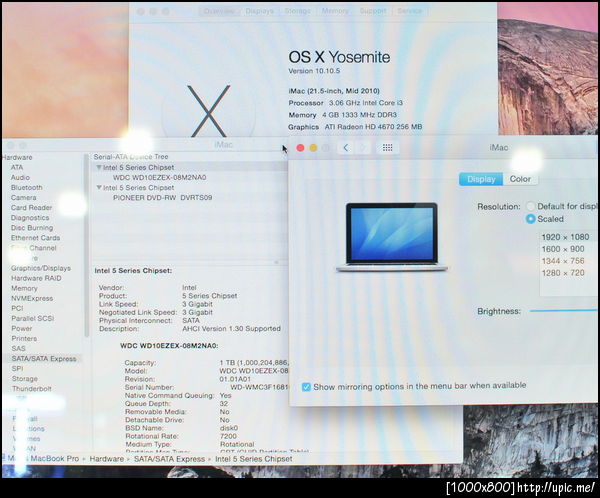Screen dimensions: 600x498
Task: Select Ethernet Cards in sidebar
Action: pos(36,238)
